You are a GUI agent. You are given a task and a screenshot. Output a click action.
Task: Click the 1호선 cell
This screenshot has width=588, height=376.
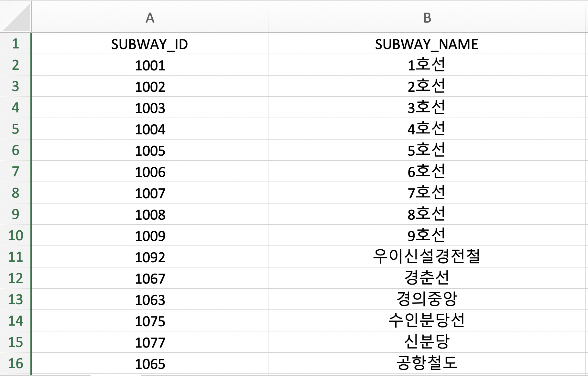[x=427, y=65]
